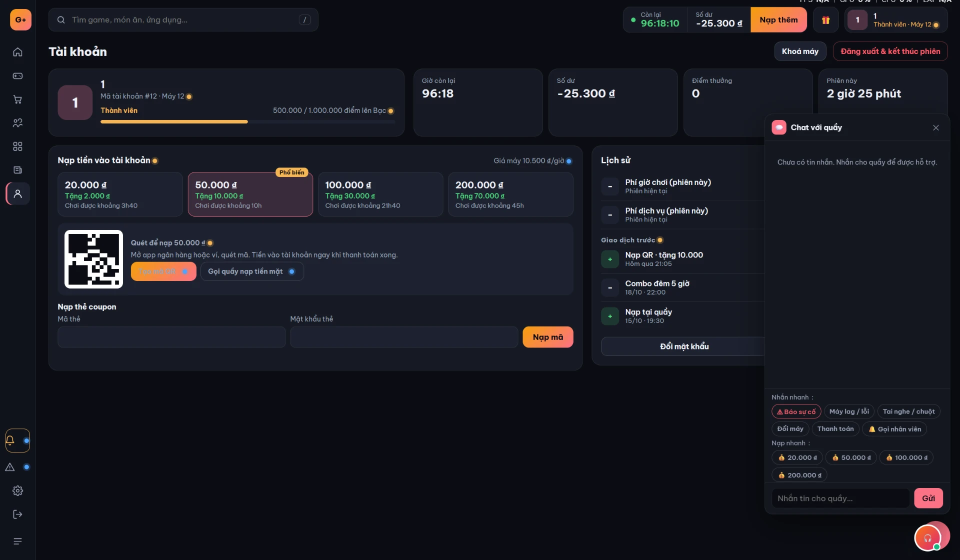Viewport: 960px width, 560px height.
Task: Click quick top-up 200.000 đ chip in chat
Action: tap(799, 475)
